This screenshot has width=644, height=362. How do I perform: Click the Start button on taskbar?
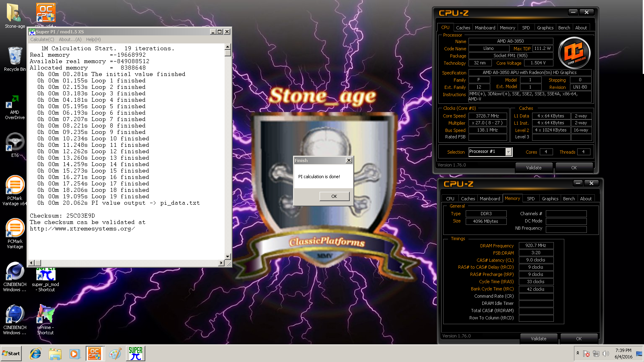click(11, 354)
